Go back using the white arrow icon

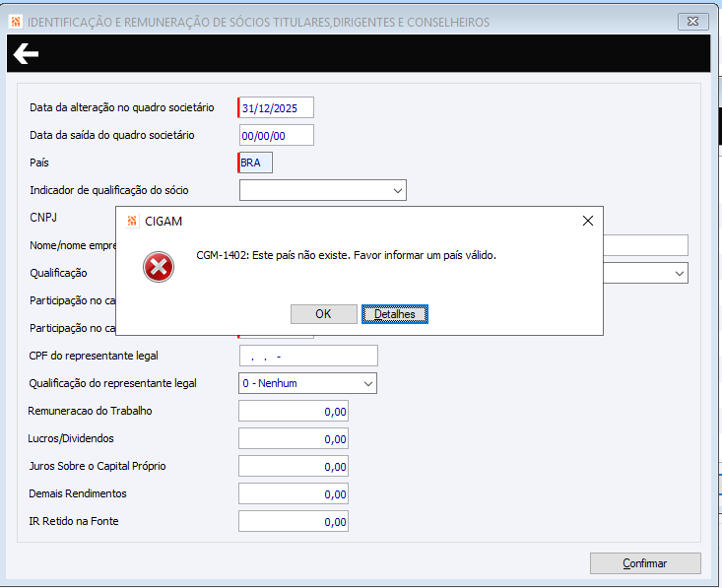[26, 54]
